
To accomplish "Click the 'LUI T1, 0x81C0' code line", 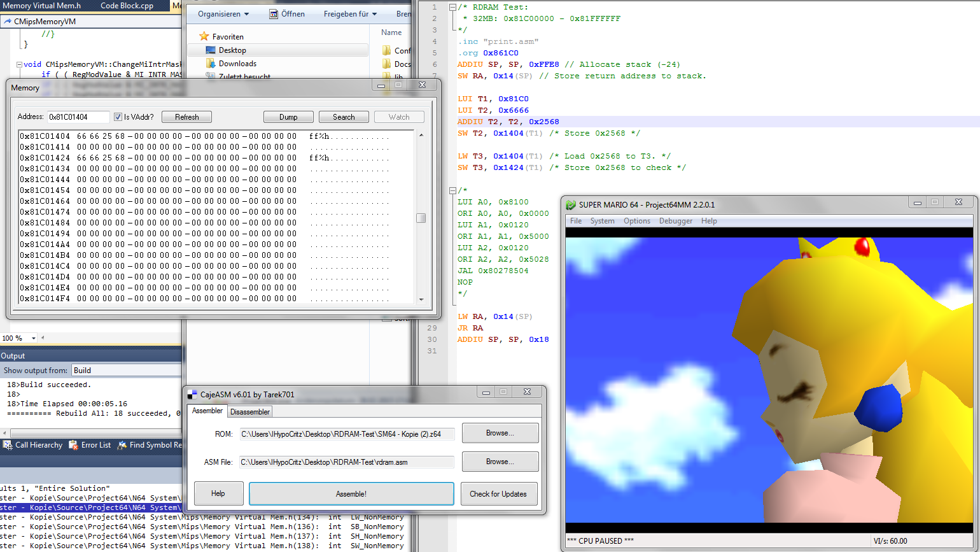I will click(493, 99).
